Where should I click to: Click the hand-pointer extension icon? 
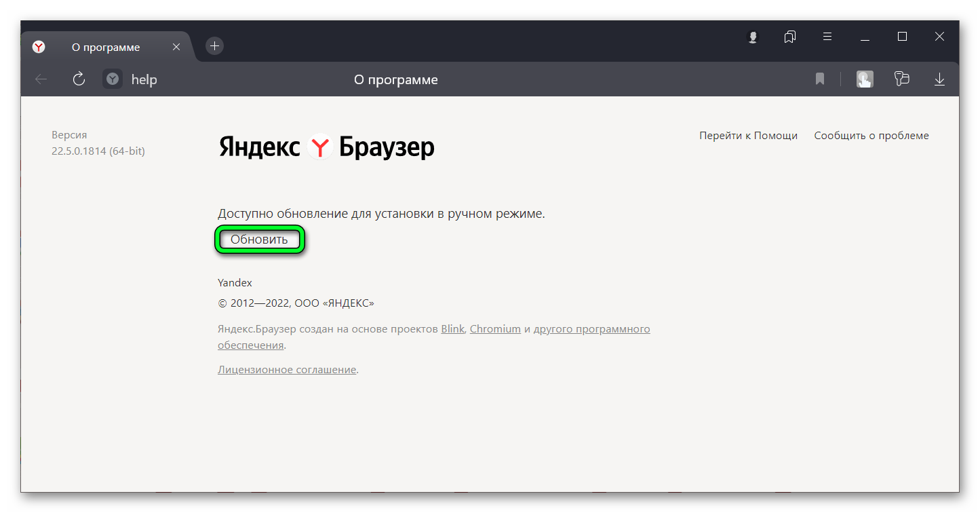865,79
